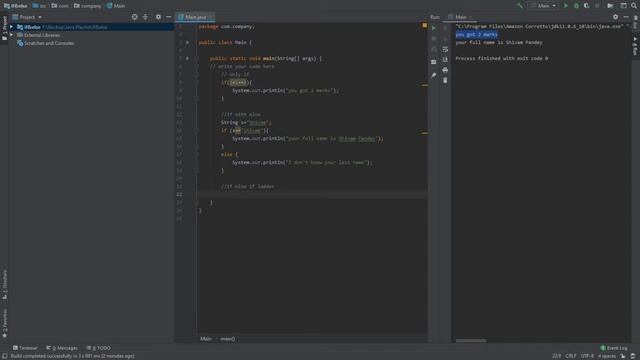
Task: Run Main with the green play button in top toolbar
Action: [566, 6]
